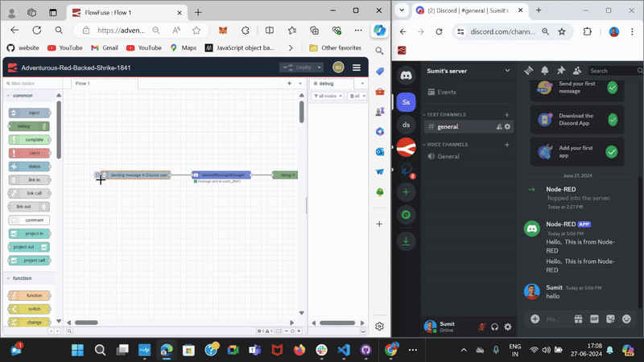Open Node-RED main hamburger menu
Image resolution: width=644 pixels, height=362 pixels.
(357, 68)
